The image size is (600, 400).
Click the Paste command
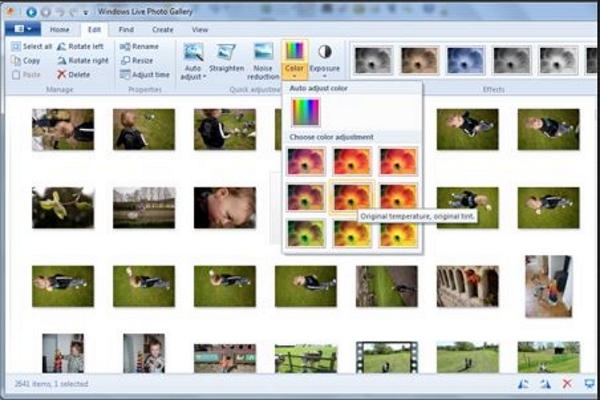[26, 75]
